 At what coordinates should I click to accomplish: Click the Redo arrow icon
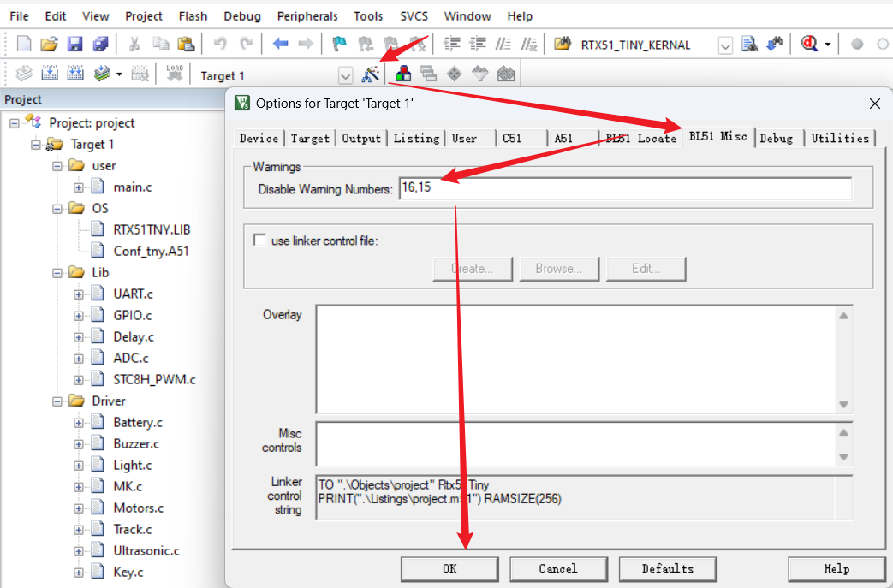(246, 44)
